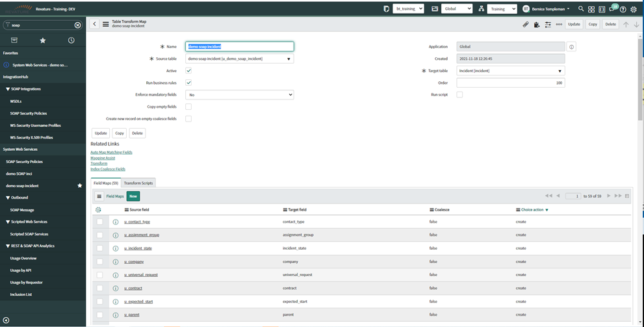Screen dimensions: 644x327
Task: Switch to Transform Scripts tab
Action: [138, 183]
